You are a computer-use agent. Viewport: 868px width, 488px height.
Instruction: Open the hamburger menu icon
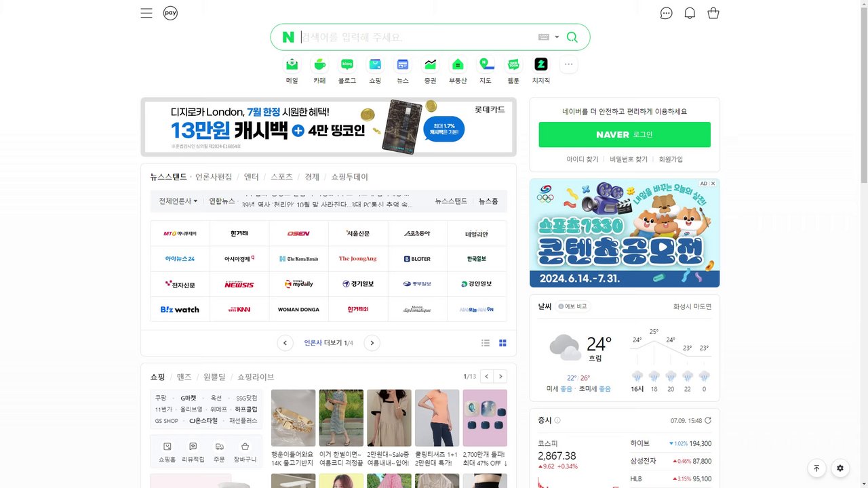click(x=146, y=13)
